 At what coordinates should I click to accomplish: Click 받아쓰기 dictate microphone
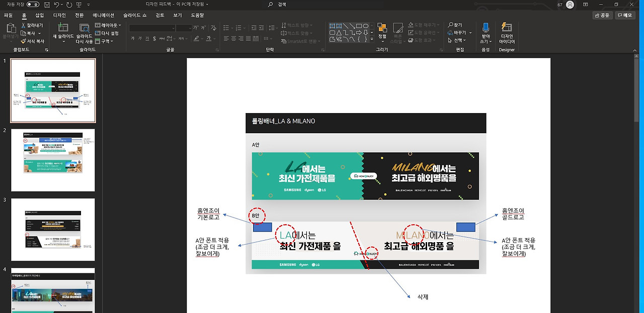[x=486, y=33]
